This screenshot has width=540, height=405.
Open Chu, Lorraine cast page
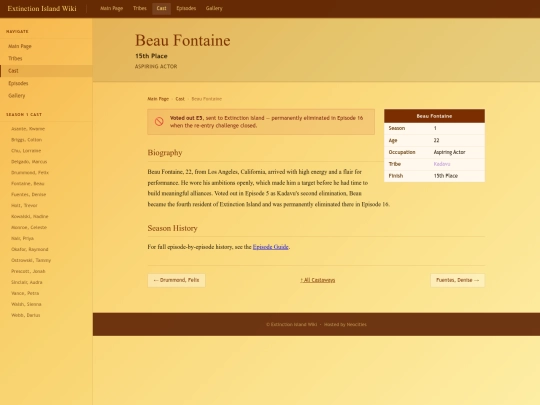click(x=26, y=151)
